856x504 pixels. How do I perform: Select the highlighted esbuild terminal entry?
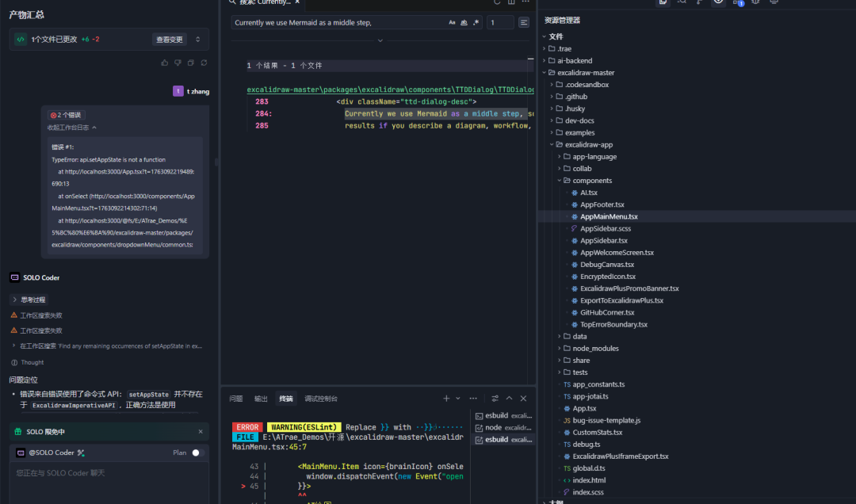click(x=503, y=440)
